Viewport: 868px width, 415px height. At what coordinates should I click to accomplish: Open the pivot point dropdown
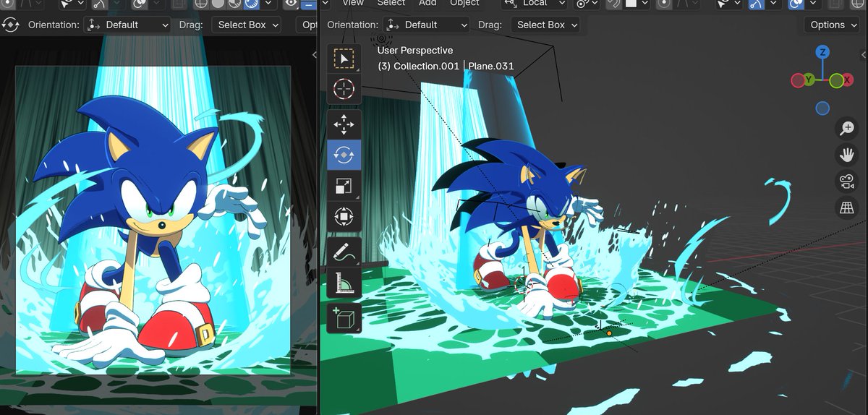point(586,3)
